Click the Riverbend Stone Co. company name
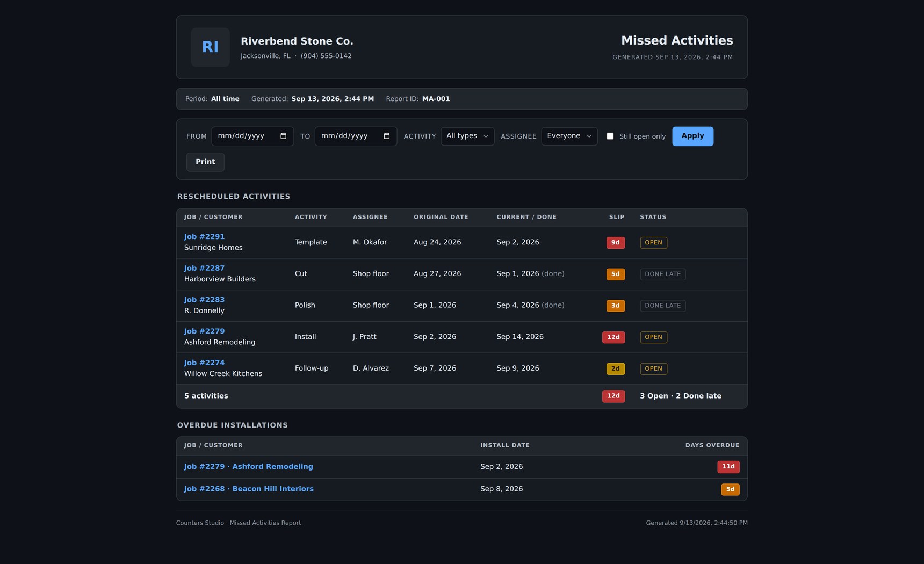924x564 pixels. pos(297,41)
